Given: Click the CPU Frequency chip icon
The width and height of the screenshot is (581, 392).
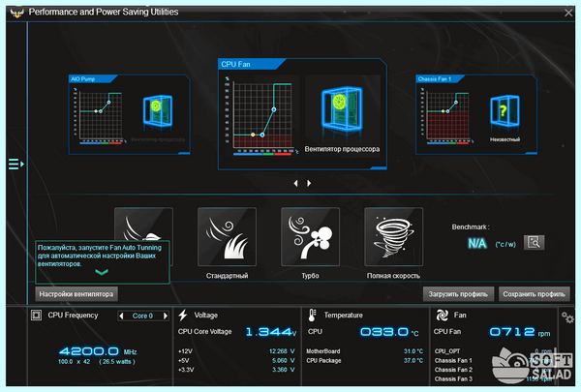Looking at the screenshot, I should [x=36, y=316].
